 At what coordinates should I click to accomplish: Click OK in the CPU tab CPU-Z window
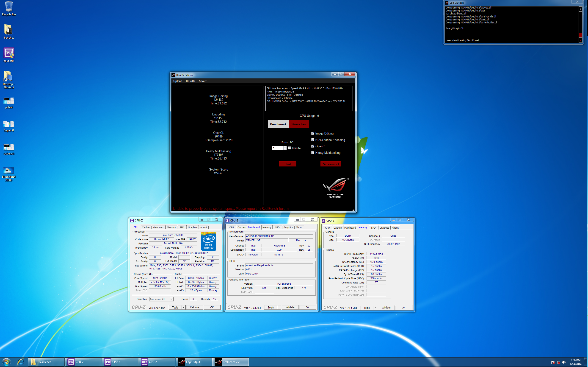[x=212, y=307]
